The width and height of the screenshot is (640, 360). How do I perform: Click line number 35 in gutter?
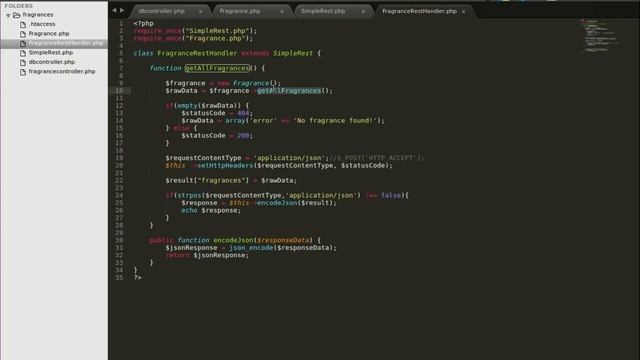(119, 278)
